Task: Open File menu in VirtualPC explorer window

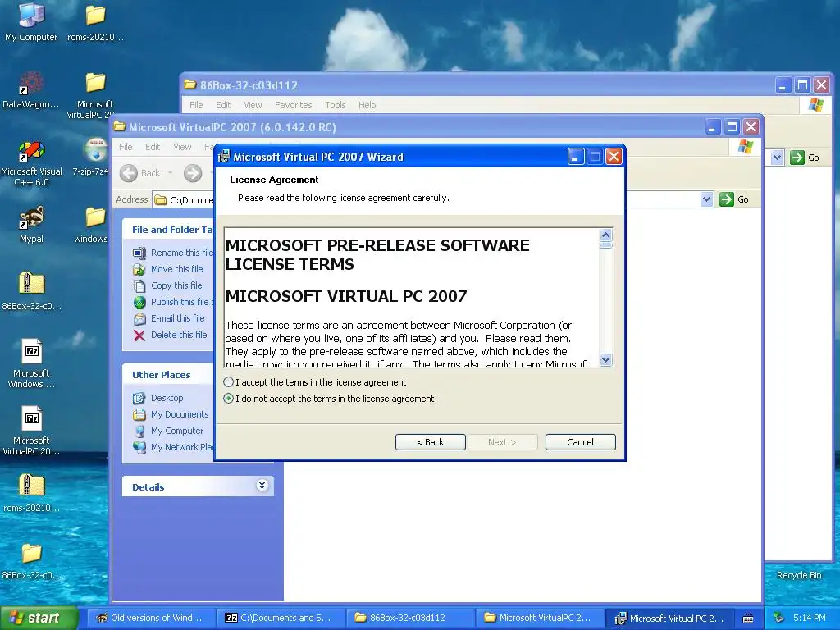Action: coord(126,147)
